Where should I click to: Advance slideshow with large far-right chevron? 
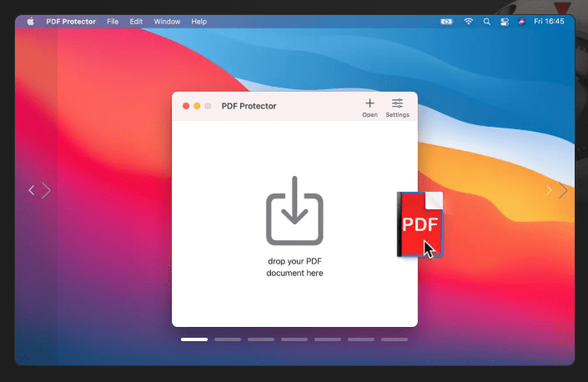563,190
